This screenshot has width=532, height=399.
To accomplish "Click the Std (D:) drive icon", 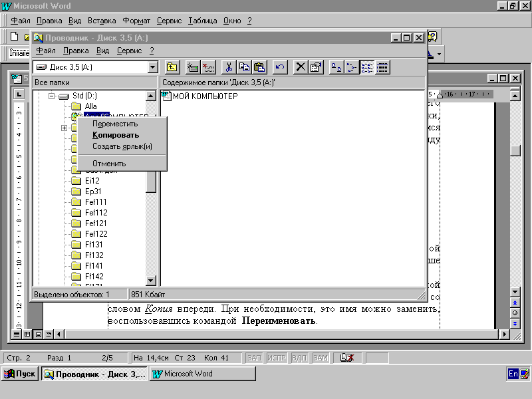I will pos(64,96).
